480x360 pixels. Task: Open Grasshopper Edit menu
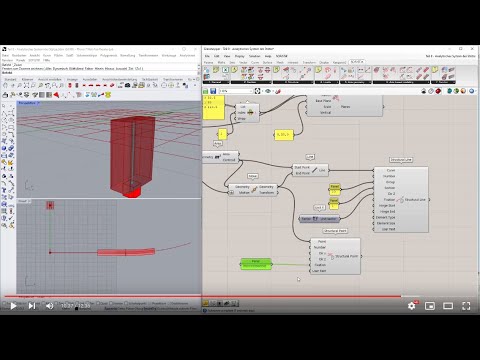(217, 56)
